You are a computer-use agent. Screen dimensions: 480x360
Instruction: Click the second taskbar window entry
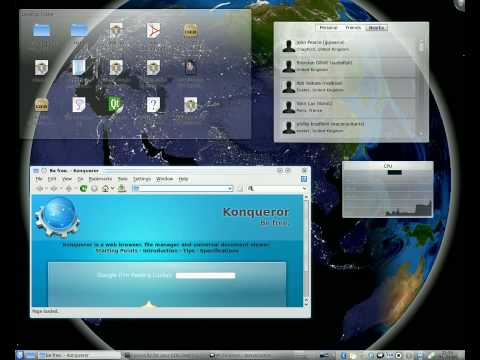click(164, 355)
